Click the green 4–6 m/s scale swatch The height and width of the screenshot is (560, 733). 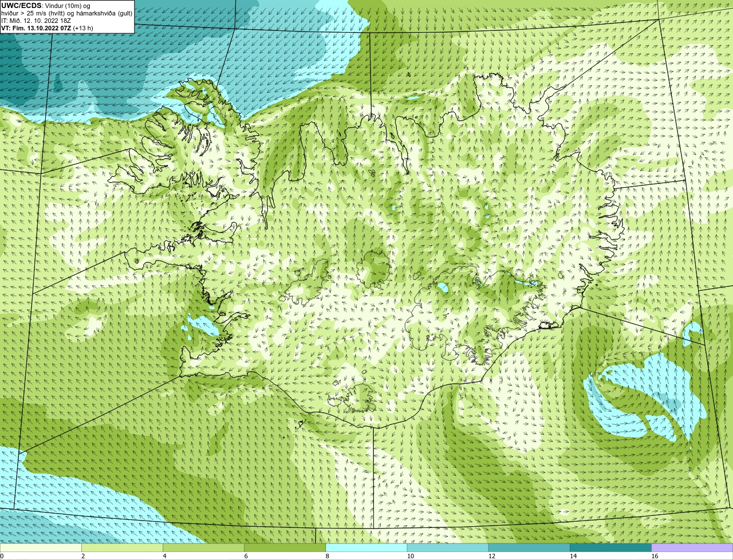(x=203, y=548)
